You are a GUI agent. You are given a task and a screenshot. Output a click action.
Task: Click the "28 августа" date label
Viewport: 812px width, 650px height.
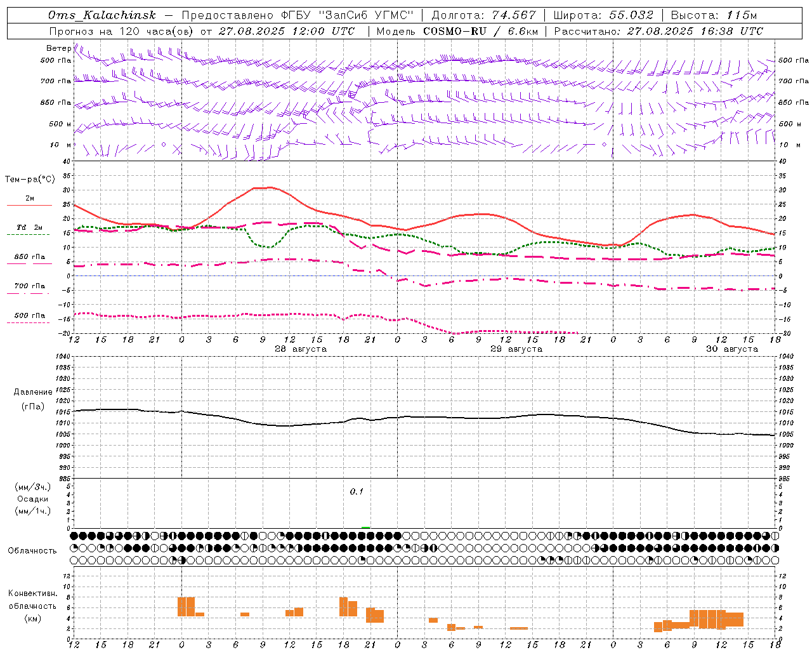(301, 349)
